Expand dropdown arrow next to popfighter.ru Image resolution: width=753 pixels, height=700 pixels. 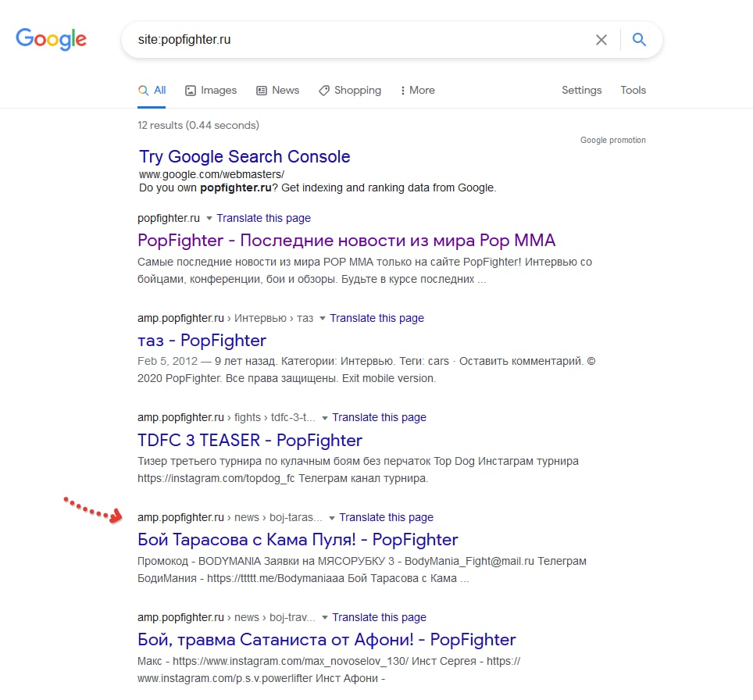point(209,218)
